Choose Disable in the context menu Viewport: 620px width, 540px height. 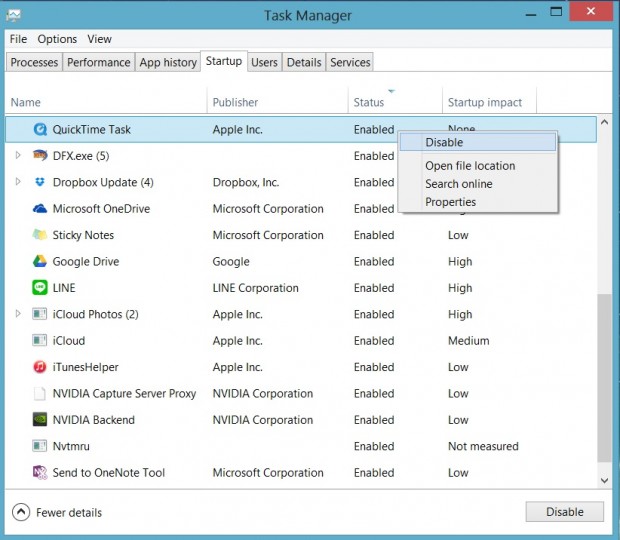[478, 142]
